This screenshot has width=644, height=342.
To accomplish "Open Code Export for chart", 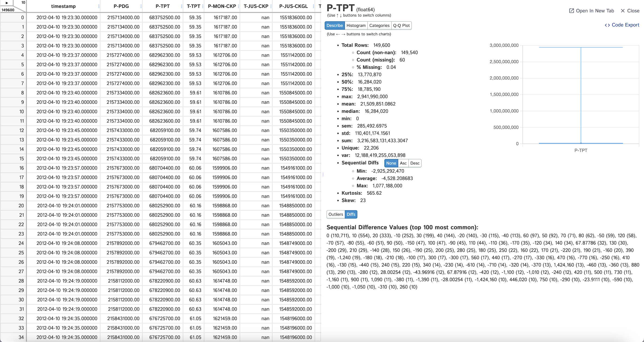I will point(622,25).
